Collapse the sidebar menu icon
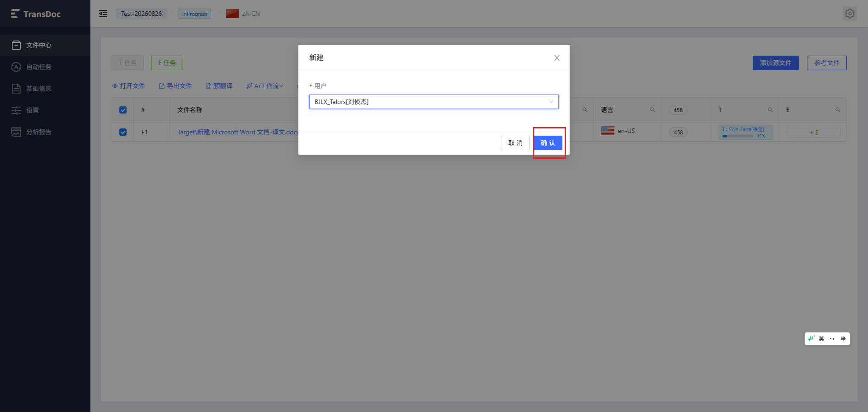The image size is (868, 412). (103, 14)
